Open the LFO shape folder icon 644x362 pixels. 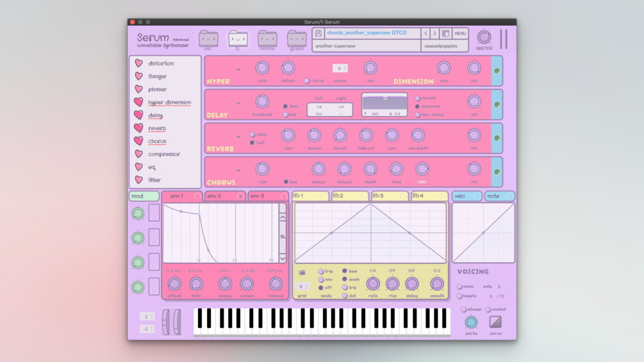(x=302, y=272)
